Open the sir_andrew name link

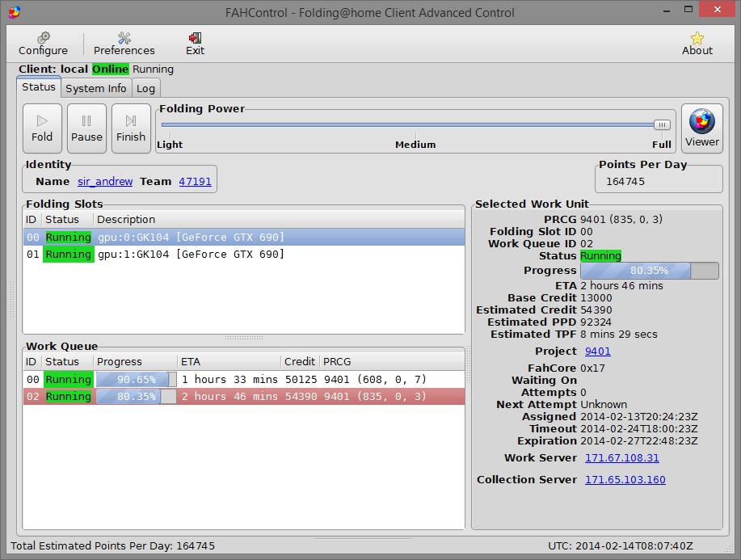coord(105,182)
